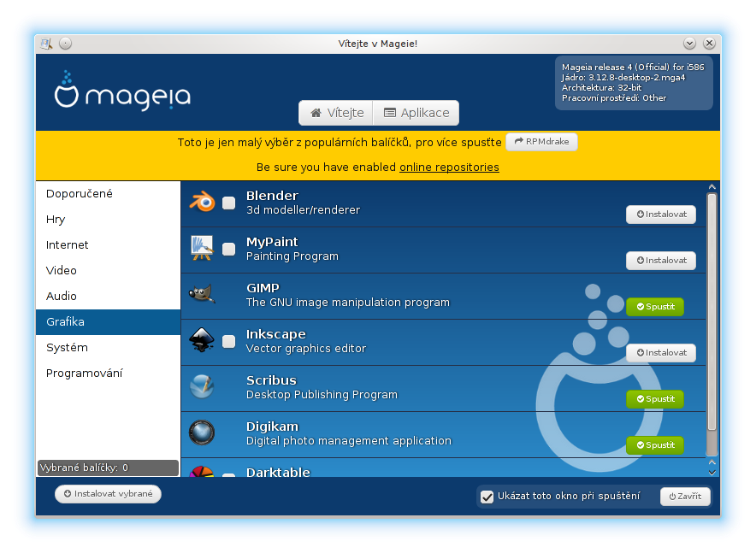Viewport: 756px width, 553px height.
Task: Click the Mageia logo in header
Action: click(x=122, y=91)
